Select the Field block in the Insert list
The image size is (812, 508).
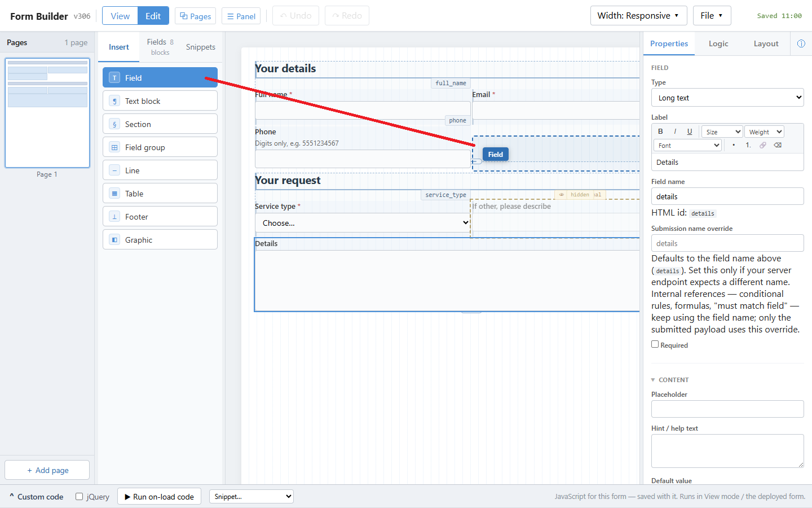point(160,78)
